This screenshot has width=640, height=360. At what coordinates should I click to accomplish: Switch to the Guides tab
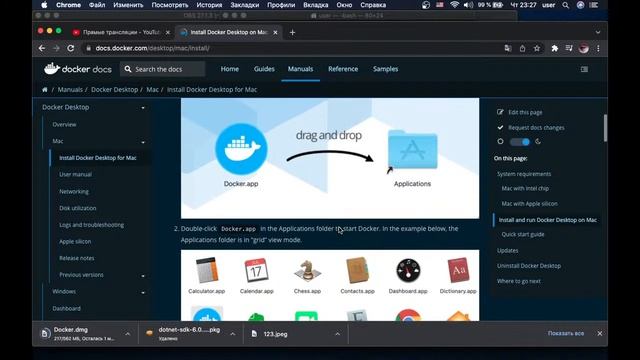pyautogui.click(x=264, y=69)
